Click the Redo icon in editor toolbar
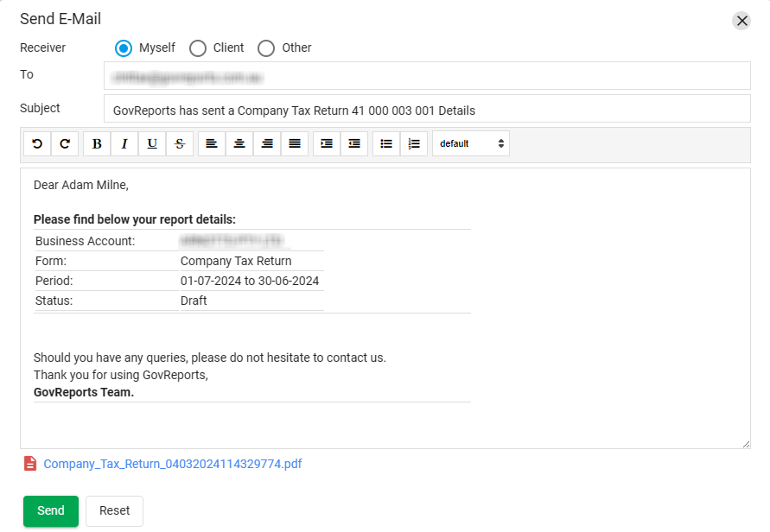The width and height of the screenshot is (770, 532). [x=65, y=144]
